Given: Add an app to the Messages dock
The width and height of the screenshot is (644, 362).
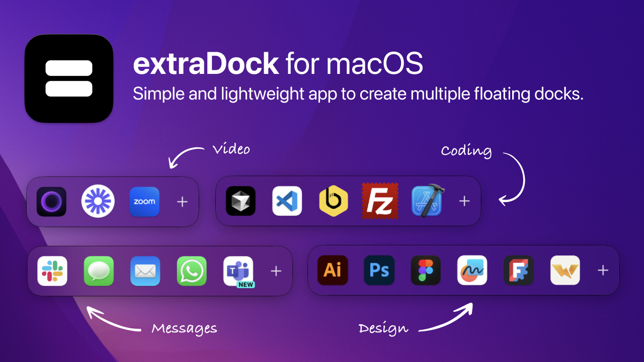Looking at the screenshot, I should point(276,271).
